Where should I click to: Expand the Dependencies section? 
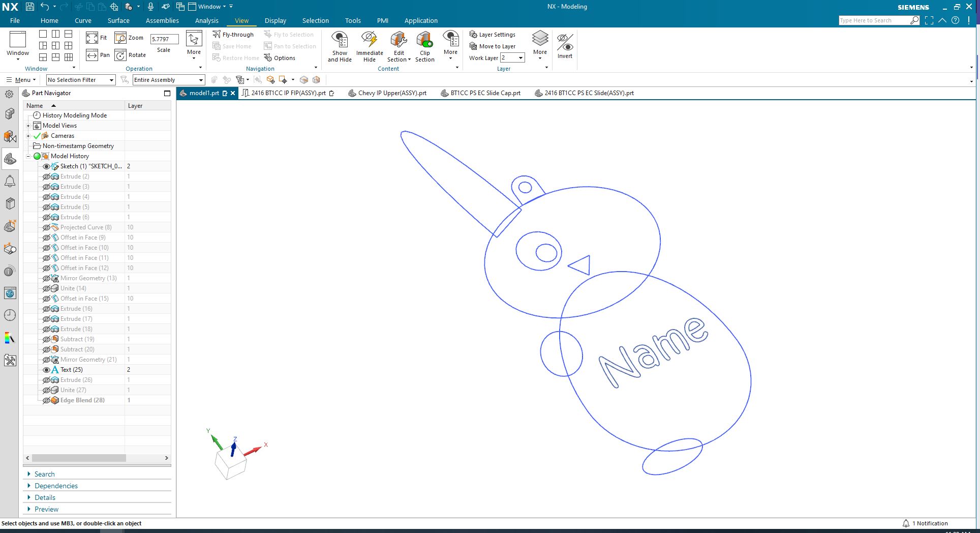[56, 486]
